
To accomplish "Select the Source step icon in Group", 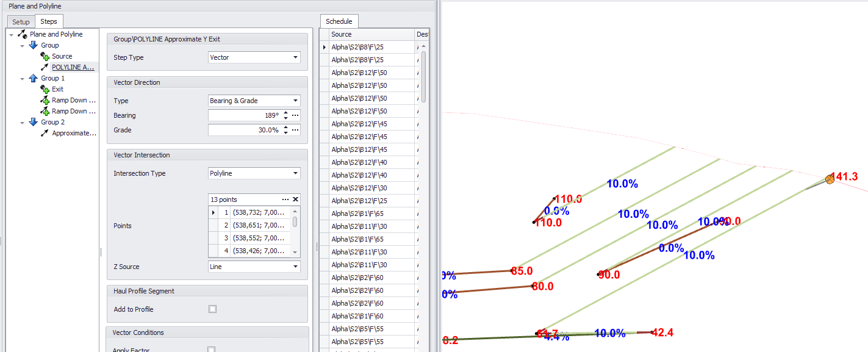I will (45, 56).
